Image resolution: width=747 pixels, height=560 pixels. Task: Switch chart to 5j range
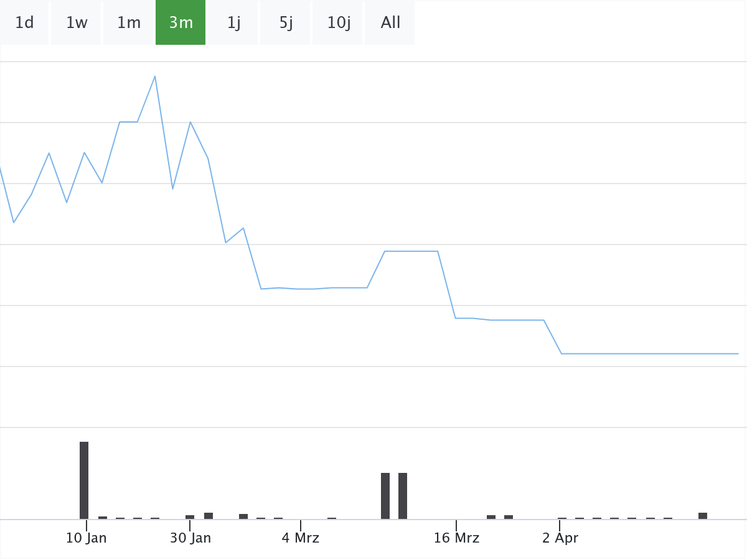pyautogui.click(x=286, y=23)
